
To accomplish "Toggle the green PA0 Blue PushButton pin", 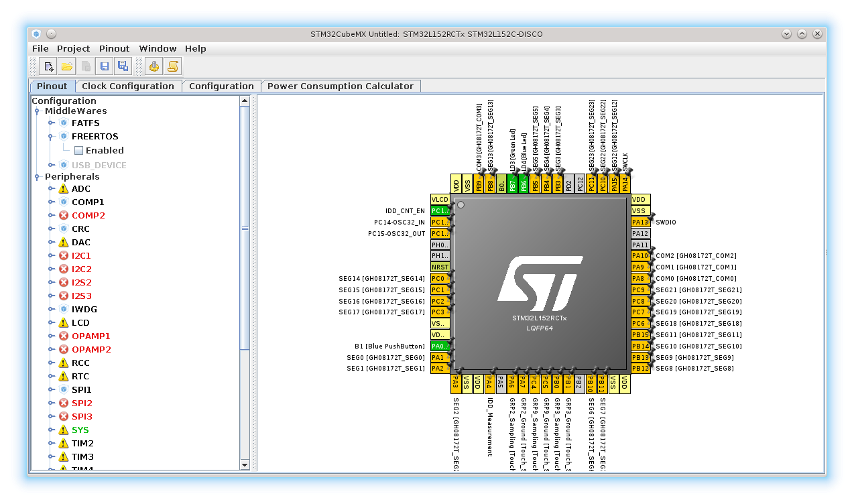I will click(438, 346).
